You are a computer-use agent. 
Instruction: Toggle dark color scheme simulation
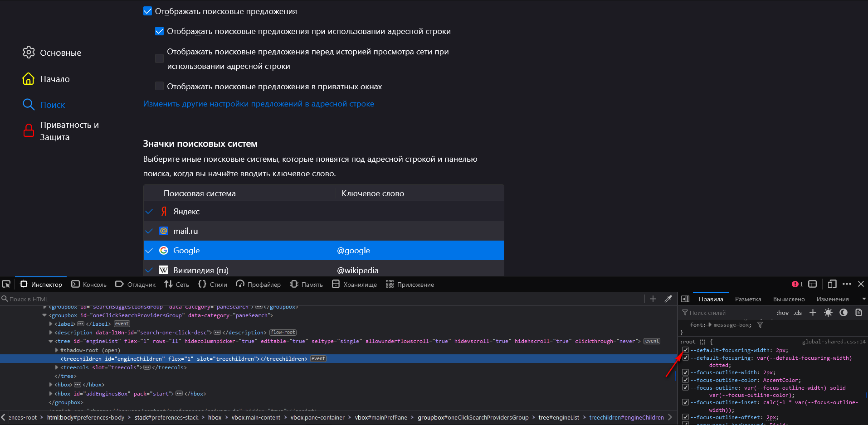tap(844, 313)
